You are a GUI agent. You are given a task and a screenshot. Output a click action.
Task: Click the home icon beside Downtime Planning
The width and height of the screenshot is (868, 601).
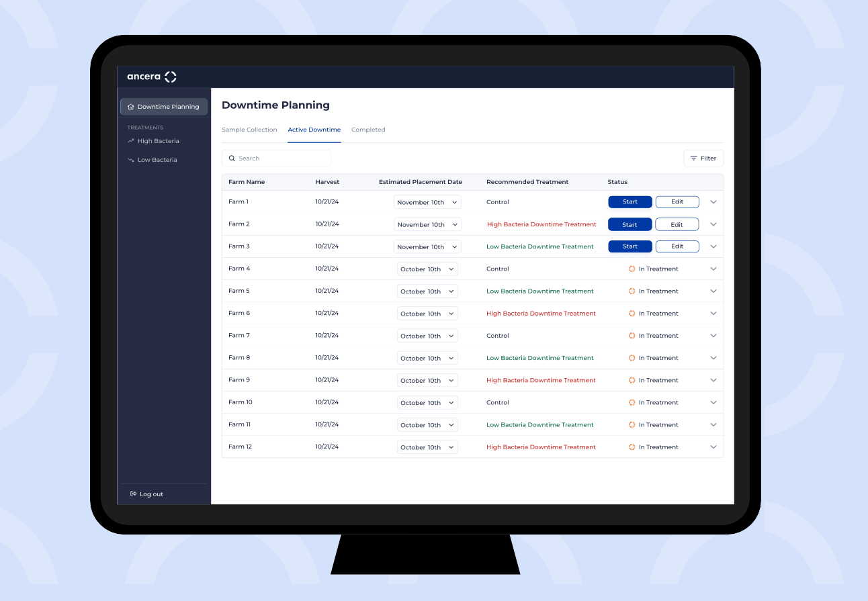point(130,107)
